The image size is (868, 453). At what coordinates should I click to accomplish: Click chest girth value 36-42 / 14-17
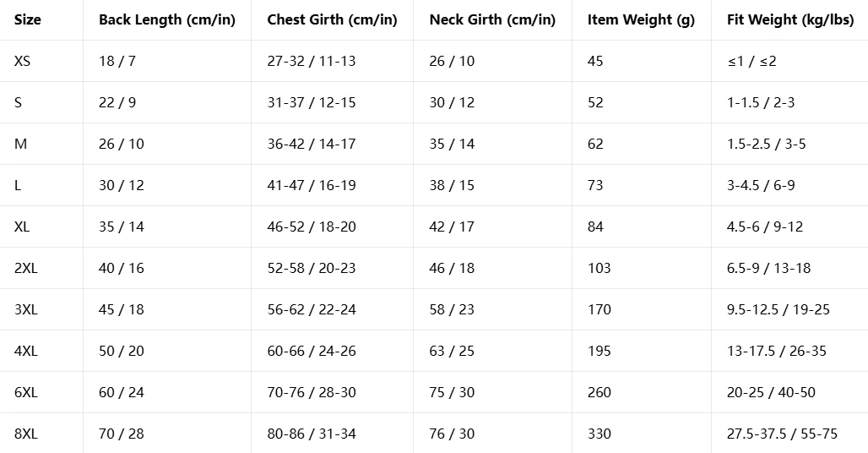pos(312,144)
